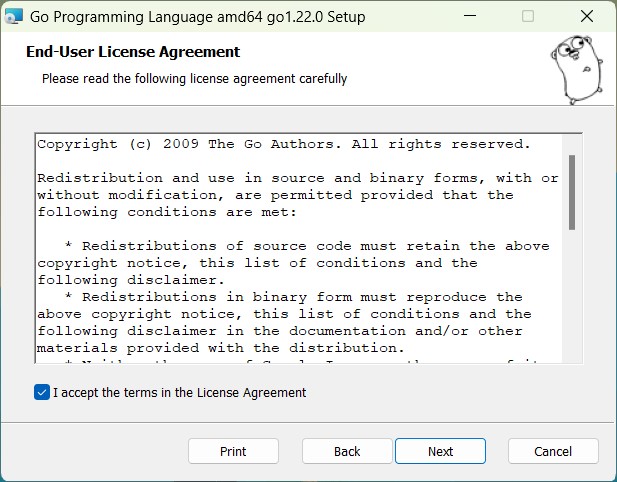Click the 'Go Programming Language amd64 go1.22.0 Setup' title
617x482 pixels.
(198, 17)
